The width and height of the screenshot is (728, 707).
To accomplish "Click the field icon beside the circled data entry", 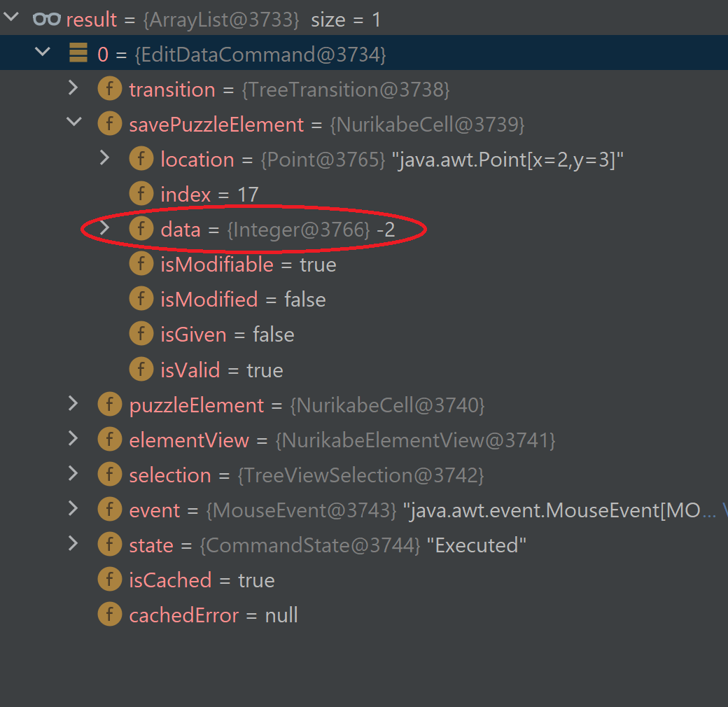I will point(141,228).
